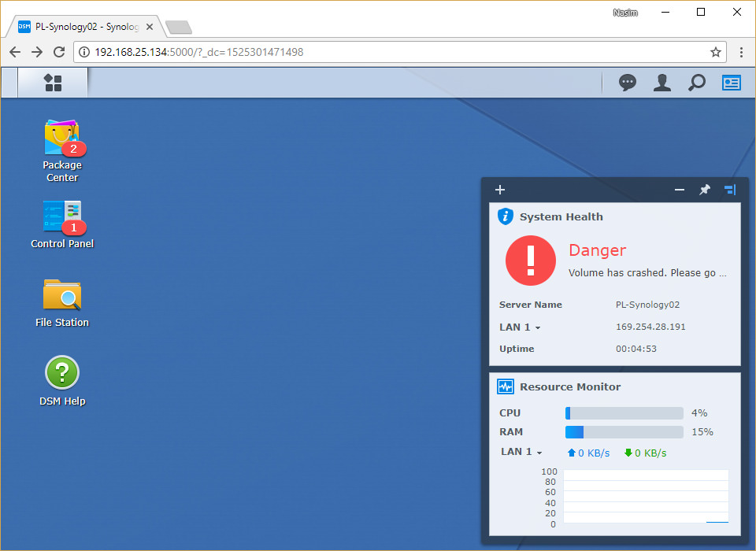The height and width of the screenshot is (551, 756).
Task: Reload the browser page
Action: click(59, 52)
